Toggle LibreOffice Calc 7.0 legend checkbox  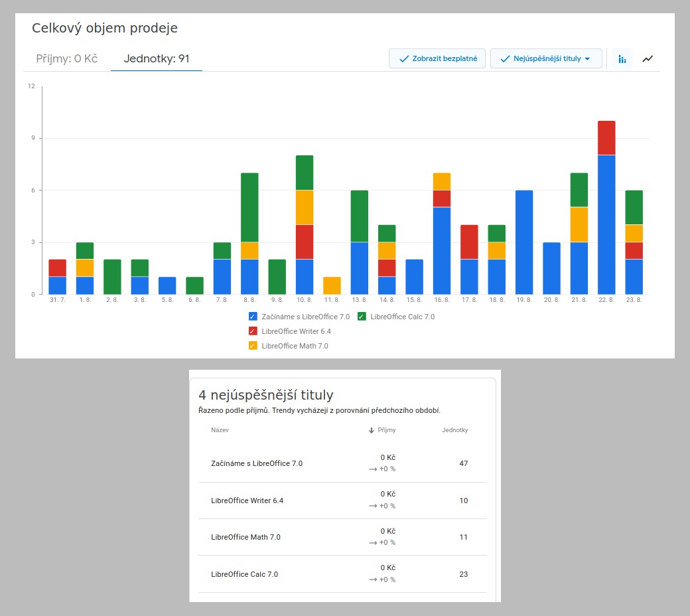(362, 317)
